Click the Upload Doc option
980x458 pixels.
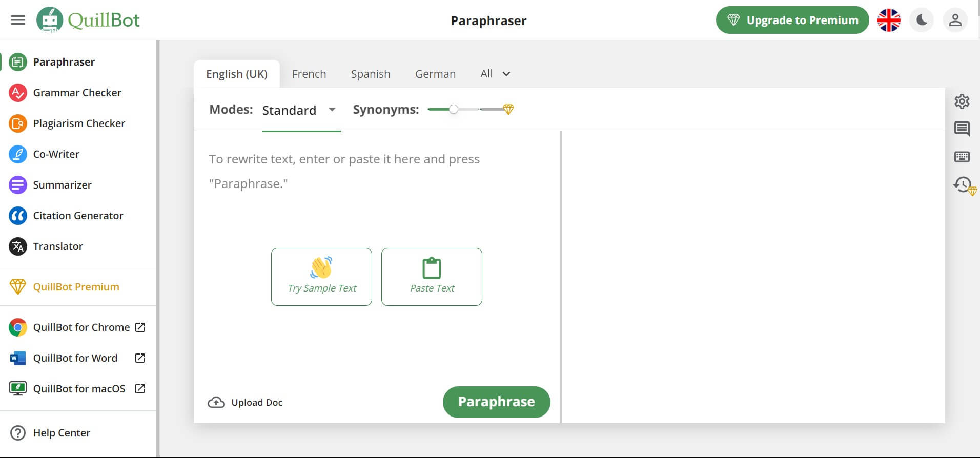point(245,402)
